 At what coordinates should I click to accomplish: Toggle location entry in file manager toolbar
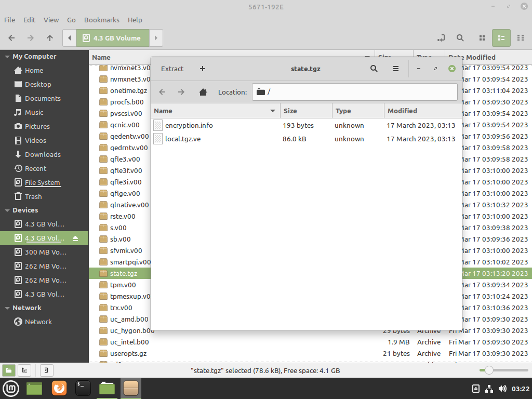pyautogui.click(x=441, y=38)
